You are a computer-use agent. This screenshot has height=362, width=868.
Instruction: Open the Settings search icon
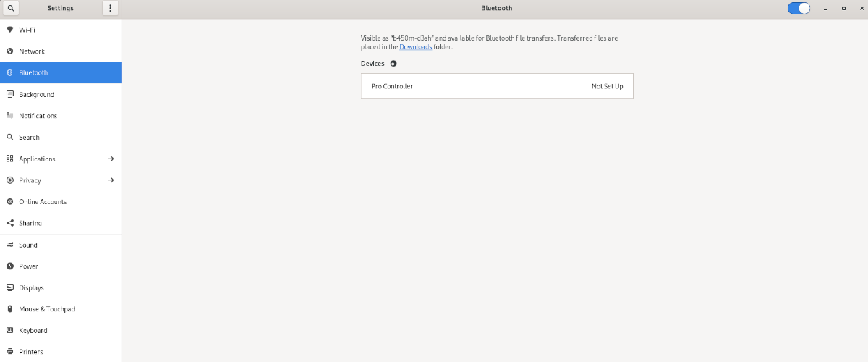pyautogui.click(x=9, y=8)
